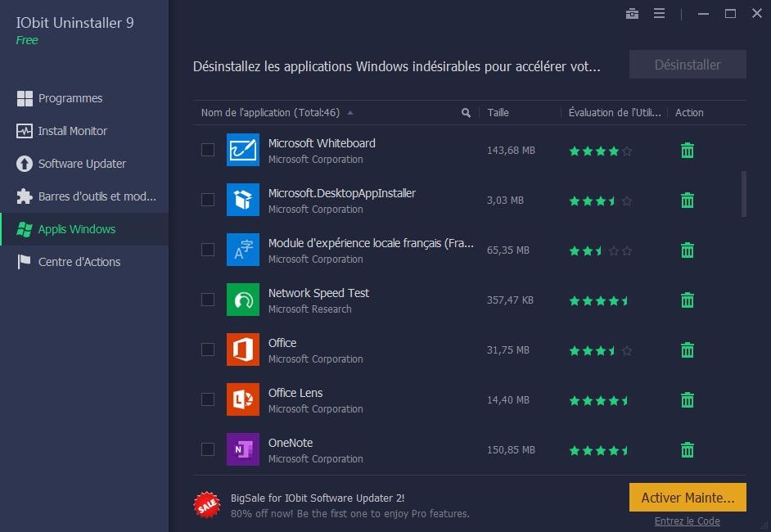Click the green Network Speed Test icon

pyautogui.click(x=243, y=300)
